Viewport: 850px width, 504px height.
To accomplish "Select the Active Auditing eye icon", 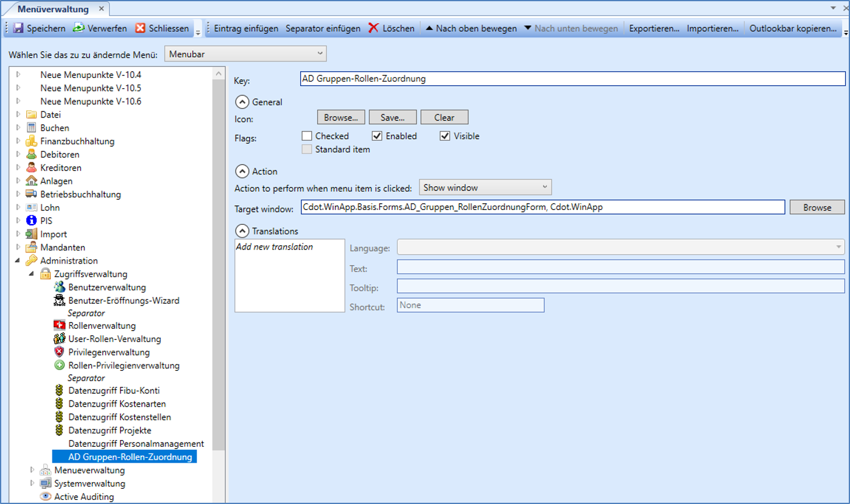I will [45, 497].
